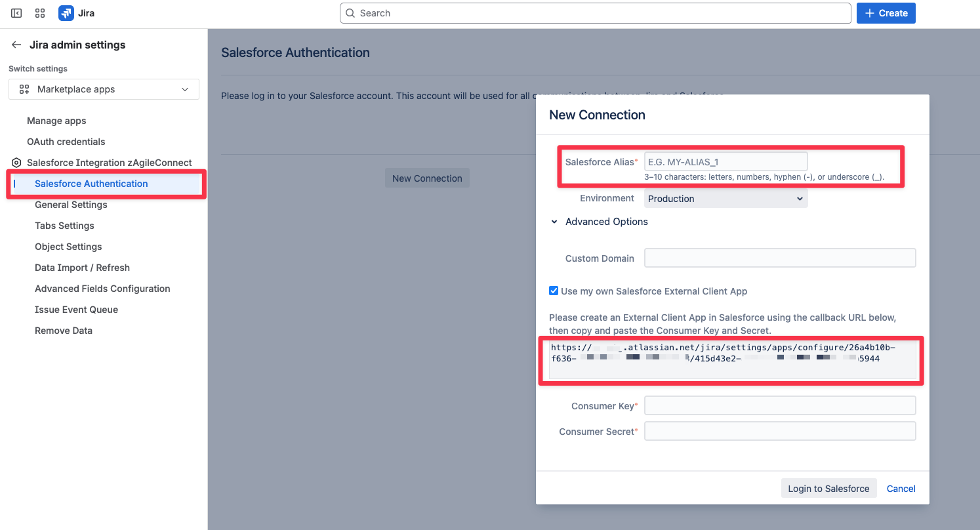Toggle Use my own Salesforce External Client App
The height and width of the screenshot is (530, 980).
(x=554, y=291)
